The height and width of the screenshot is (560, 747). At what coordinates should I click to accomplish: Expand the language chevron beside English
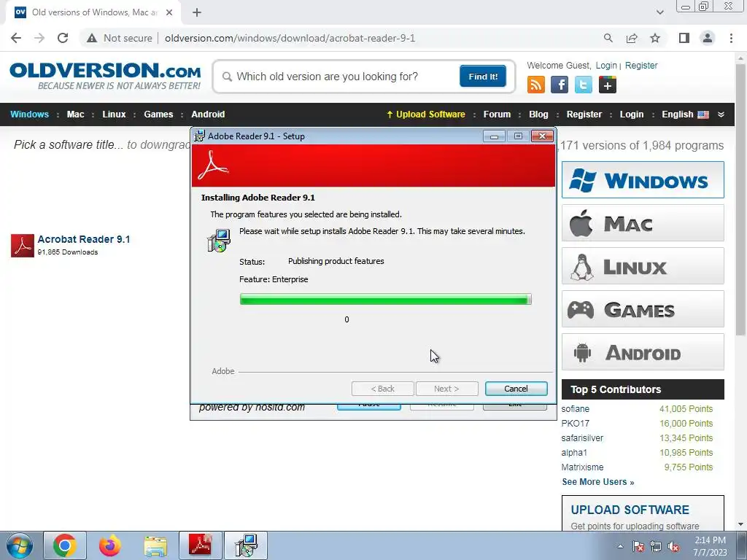tap(721, 114)
